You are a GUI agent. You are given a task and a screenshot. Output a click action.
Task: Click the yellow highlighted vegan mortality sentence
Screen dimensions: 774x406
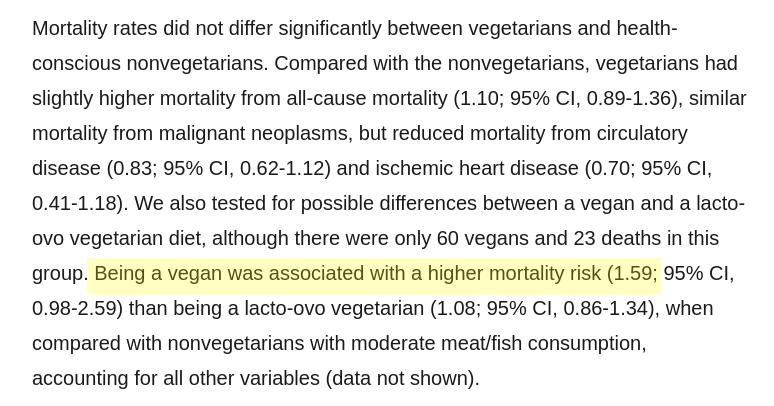click(374, 274)
